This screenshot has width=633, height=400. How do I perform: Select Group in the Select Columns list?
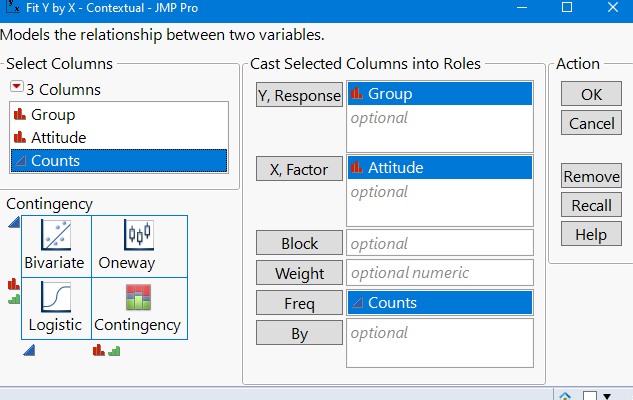tap(119, 115)
